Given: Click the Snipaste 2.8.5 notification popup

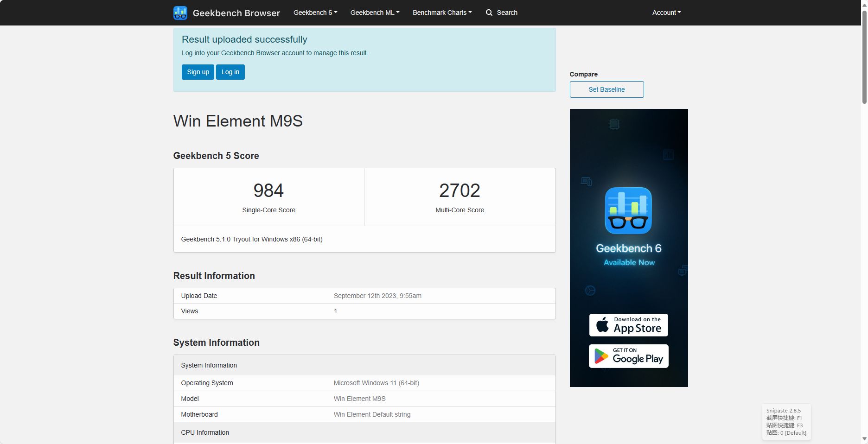Looking at the screenshot, I should [786, 421].
